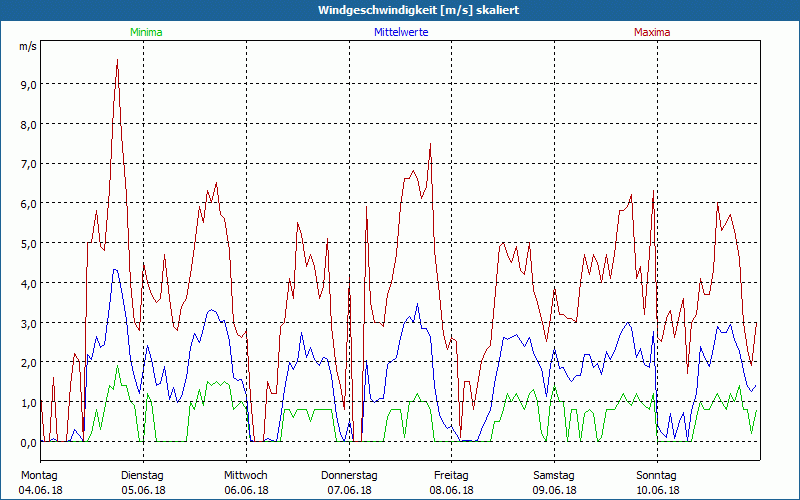Select the green 'Minima' legend label
Screen dimensions: 800x500
click(146, 32)
